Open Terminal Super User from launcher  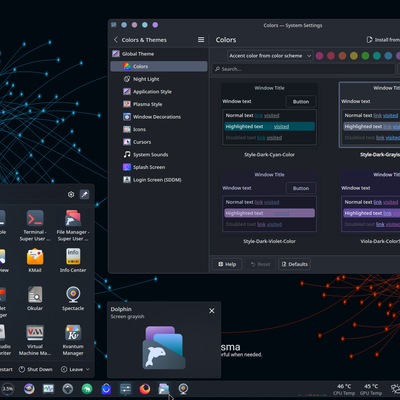[x=35, y=225]
